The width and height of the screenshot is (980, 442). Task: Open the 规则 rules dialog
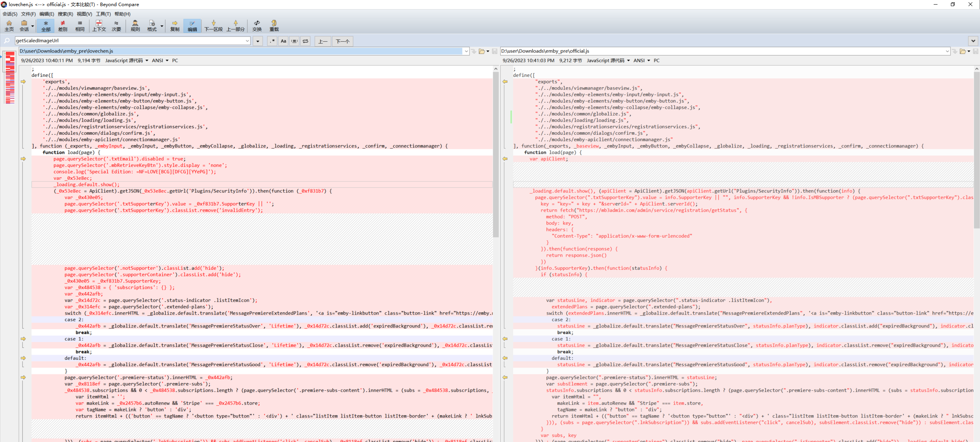135,26
